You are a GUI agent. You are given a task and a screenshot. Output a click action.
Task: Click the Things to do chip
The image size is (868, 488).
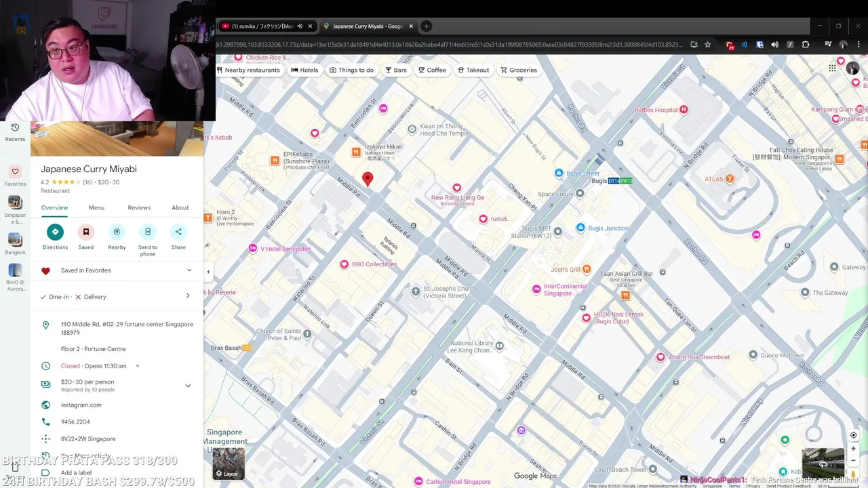click(351, 70)
